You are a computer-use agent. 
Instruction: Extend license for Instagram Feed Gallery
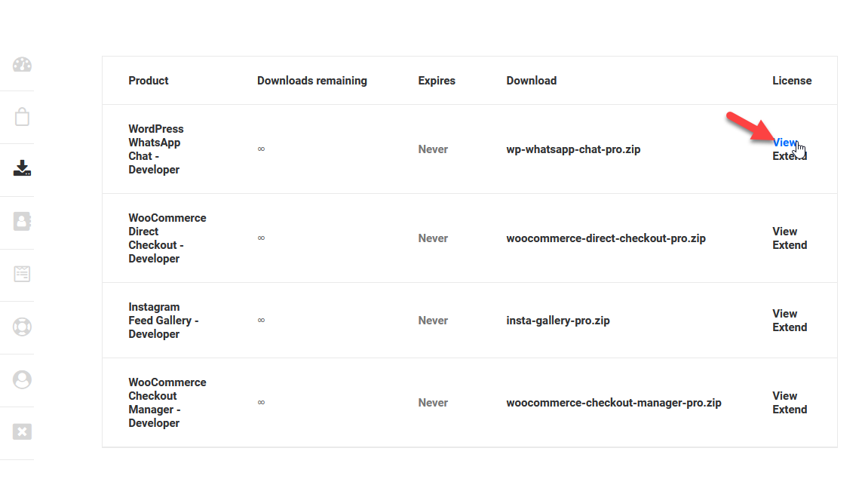pos(790,327)
